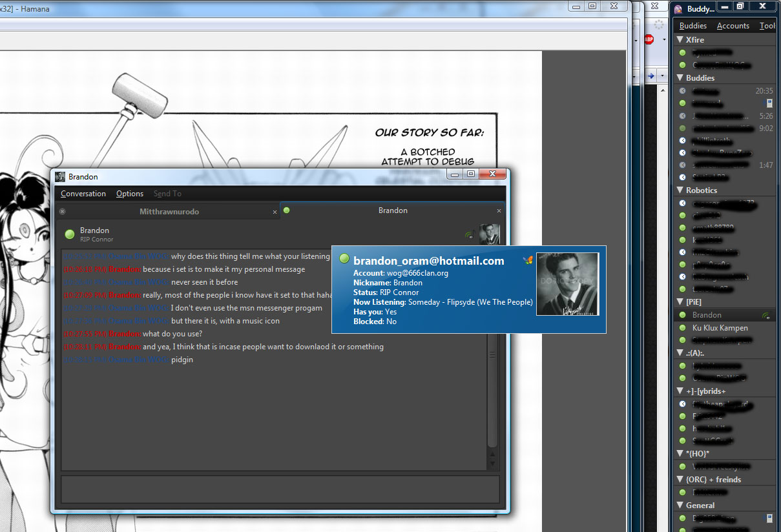Click the green status icon next to Brandon in buddy list

click(x=683, y=315)
